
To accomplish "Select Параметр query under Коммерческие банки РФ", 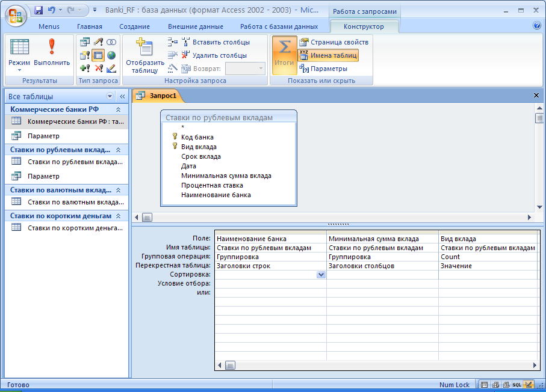I will pos(67,136).
